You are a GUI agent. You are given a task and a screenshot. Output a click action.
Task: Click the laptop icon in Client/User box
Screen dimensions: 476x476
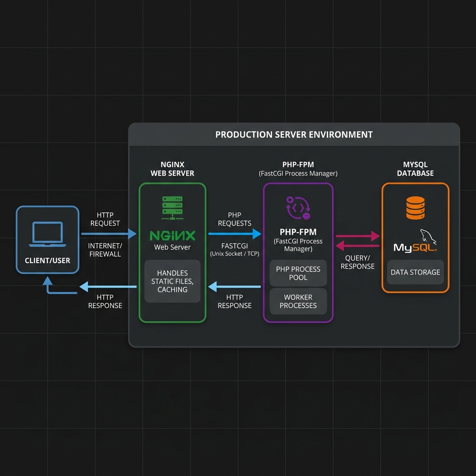(47, 234)
